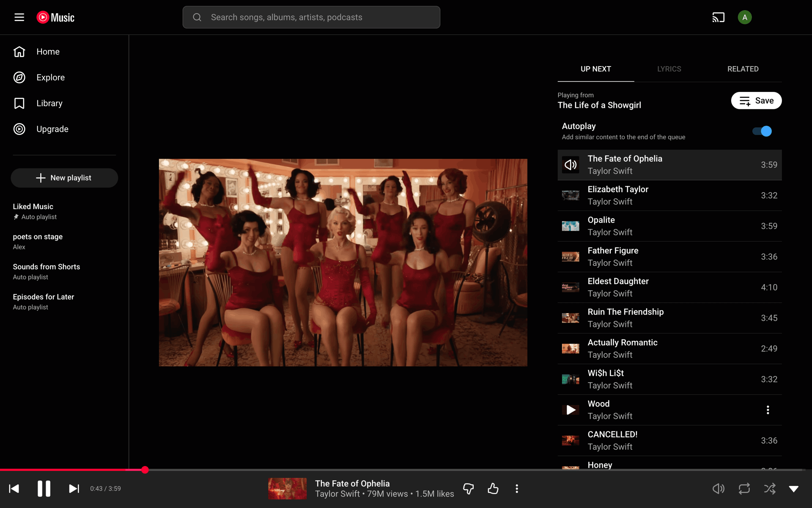Toggle repeat mode

point(744,489)
